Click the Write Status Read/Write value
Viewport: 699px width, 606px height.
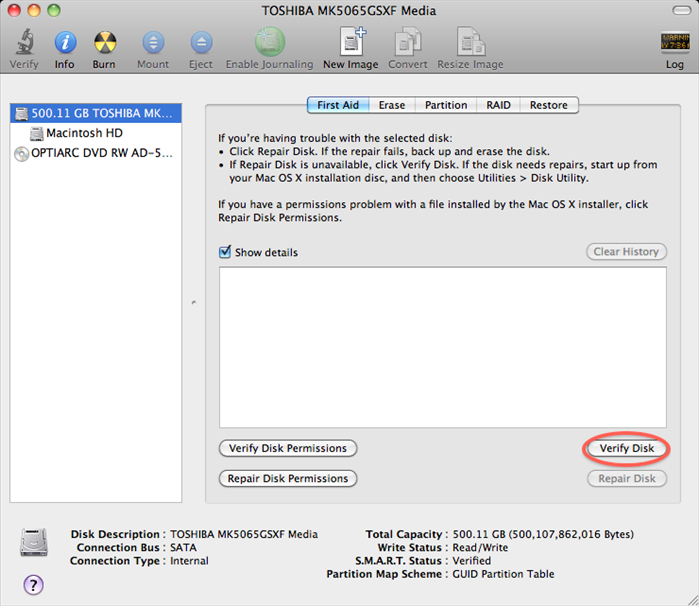480,547
